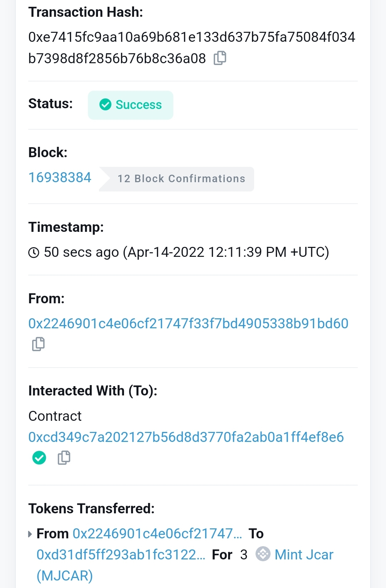The image size is (386, 588).
Task: Copy the transaction hash to clipboard
Action: click(x=220, y=58)
